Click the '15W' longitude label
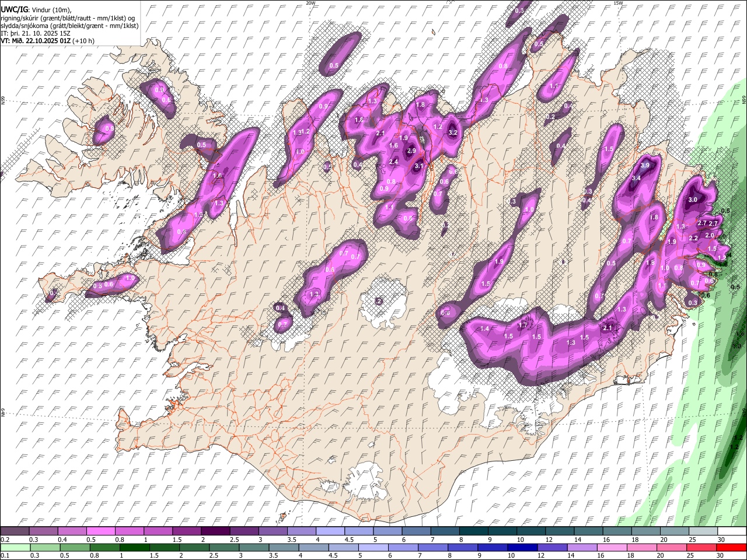747x560 pixels. (x=618, y=3)
